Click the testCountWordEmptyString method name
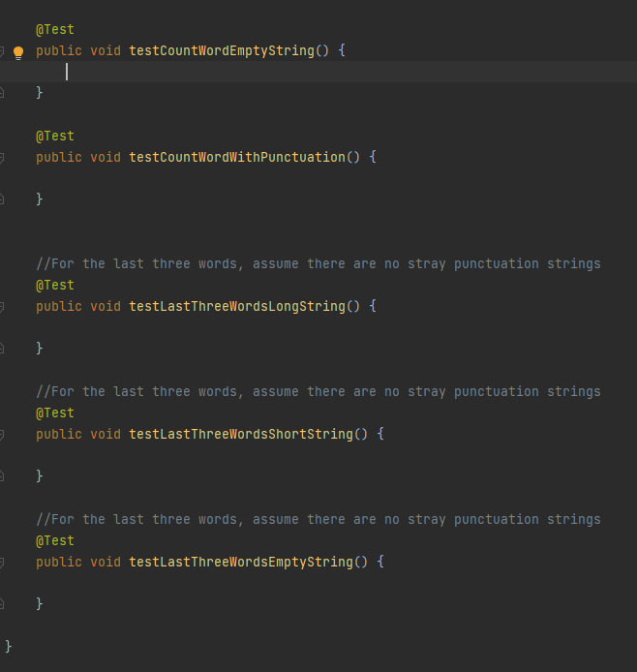Screen dimensions: 637x672 (222, 51)
